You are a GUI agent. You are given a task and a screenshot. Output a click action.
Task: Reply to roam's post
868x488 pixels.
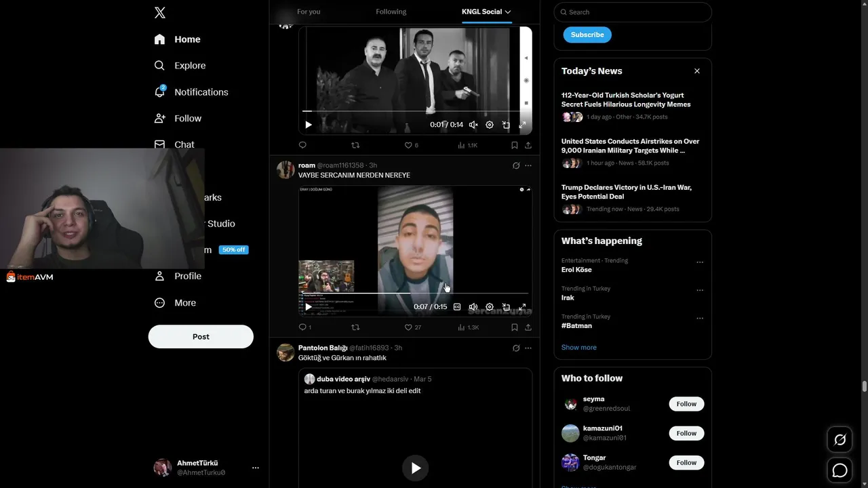(304, 327)
